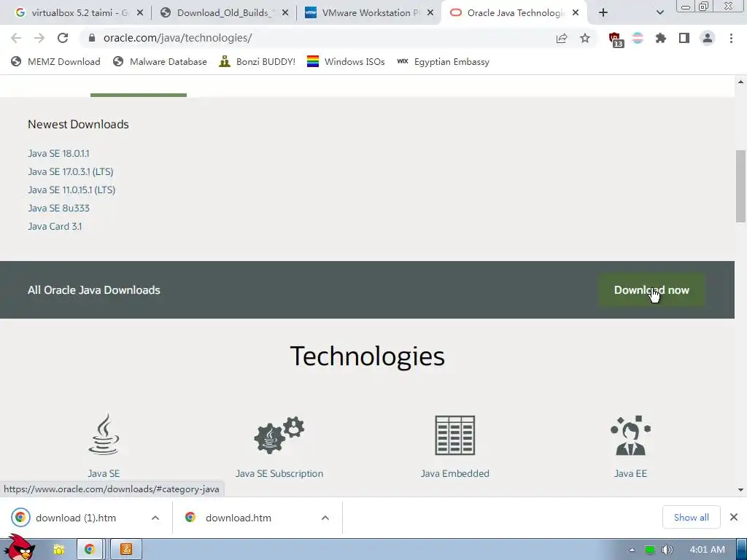Expand options for download (1).htm
Screen dimensions: 747x560
pyautogui.click(x=155, y=518)
